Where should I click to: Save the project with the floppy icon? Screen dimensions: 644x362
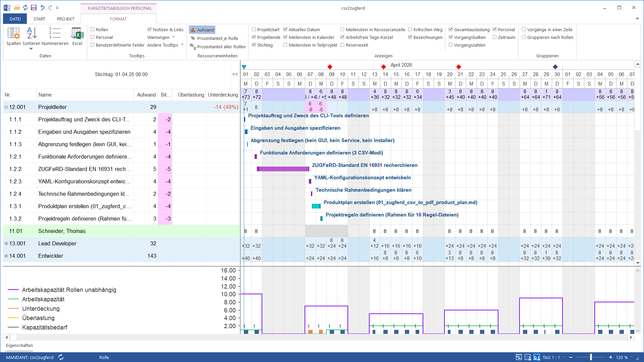[x=34, y=8]
